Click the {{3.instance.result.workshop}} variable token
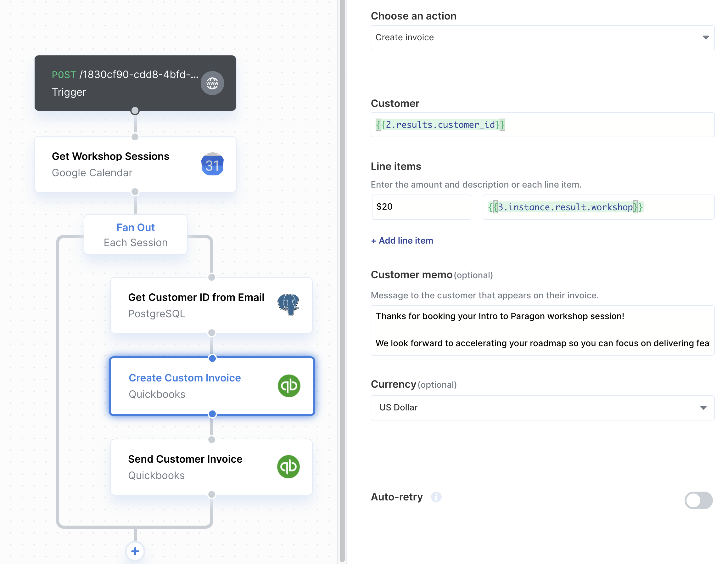Image resolution: width=728 pixels, height=564 pixels. 565,207
